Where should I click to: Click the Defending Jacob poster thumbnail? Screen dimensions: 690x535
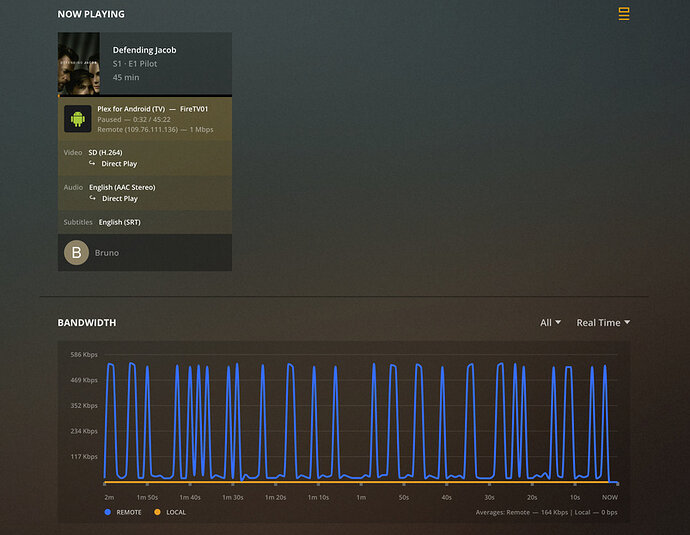click(79, 63)
